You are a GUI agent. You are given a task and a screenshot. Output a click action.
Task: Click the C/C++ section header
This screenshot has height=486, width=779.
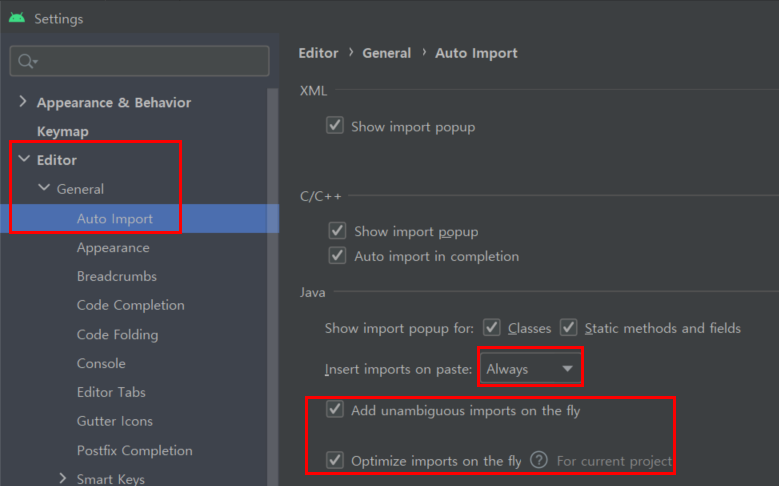(x=320, y=196)
